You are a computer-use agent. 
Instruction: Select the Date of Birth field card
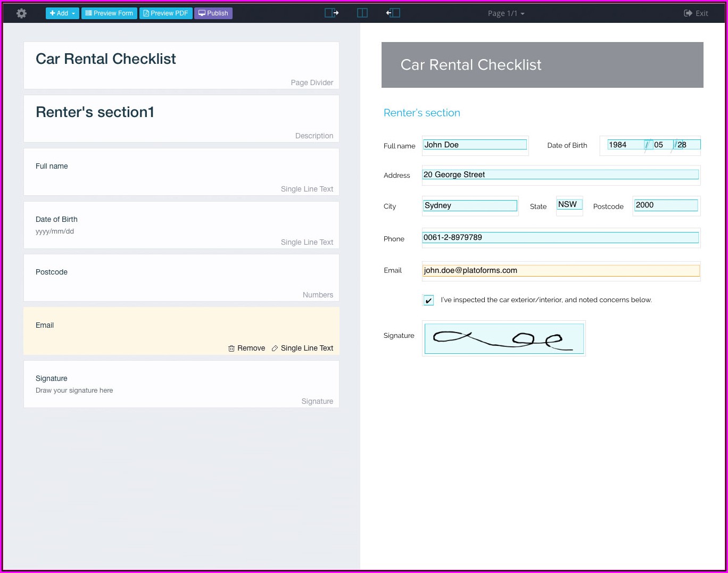click(x=181, y=225)
